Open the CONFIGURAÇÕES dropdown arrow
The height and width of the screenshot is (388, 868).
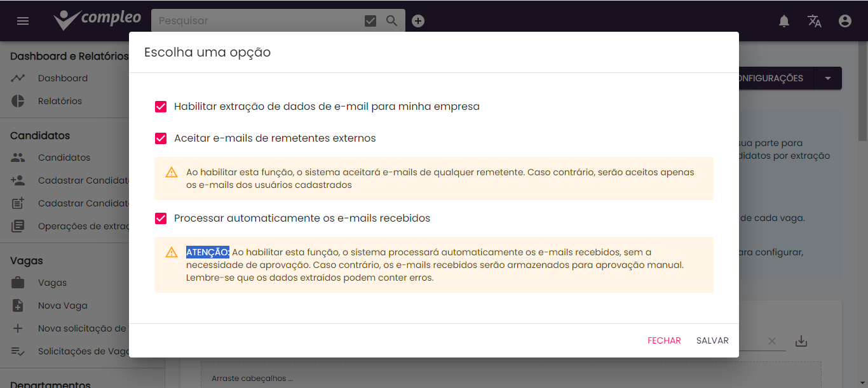tap(827, 77)
